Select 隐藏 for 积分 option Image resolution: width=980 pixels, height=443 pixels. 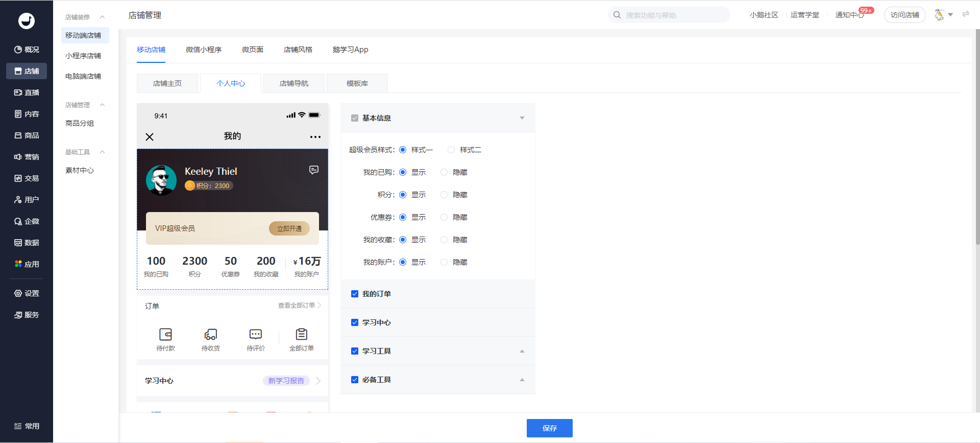[444, 195]
